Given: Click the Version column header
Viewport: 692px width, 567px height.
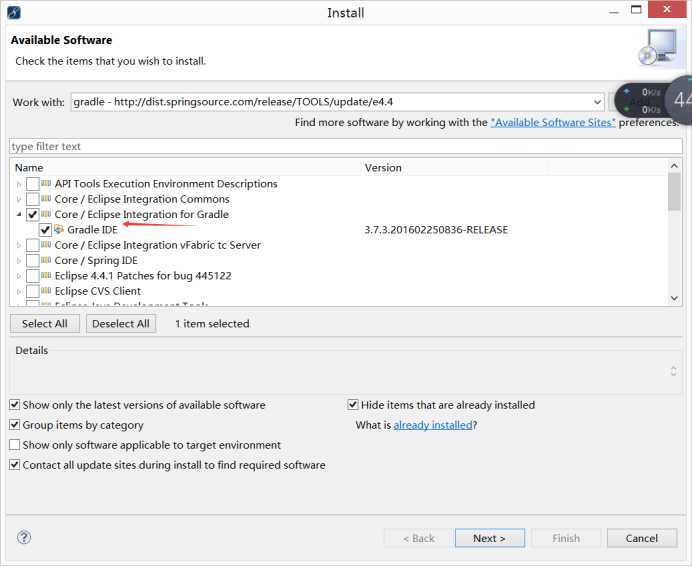Looking at the screenshot, I should [455, 168].
